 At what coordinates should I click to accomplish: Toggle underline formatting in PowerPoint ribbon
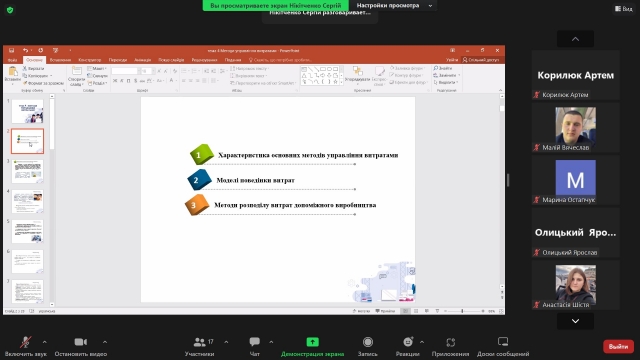tap(129, 81)
